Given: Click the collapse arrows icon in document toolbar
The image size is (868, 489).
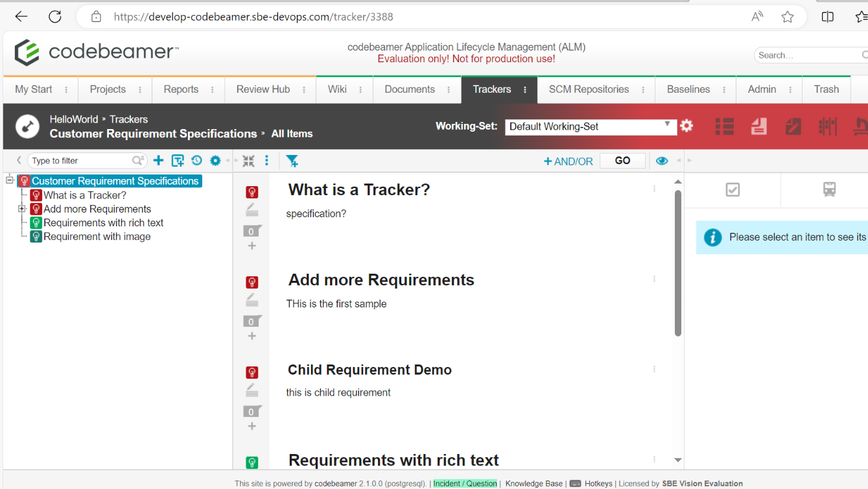Looking at the screenshot, I should click(x=248, y=161).
